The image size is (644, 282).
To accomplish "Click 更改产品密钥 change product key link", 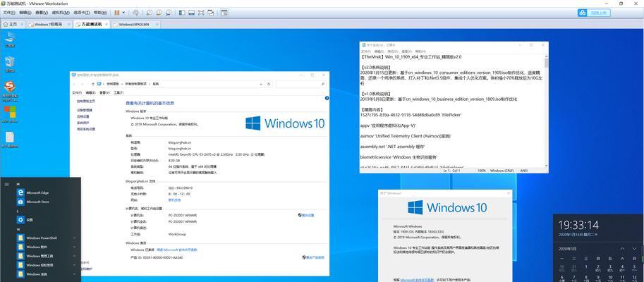I will pos(313,257).
